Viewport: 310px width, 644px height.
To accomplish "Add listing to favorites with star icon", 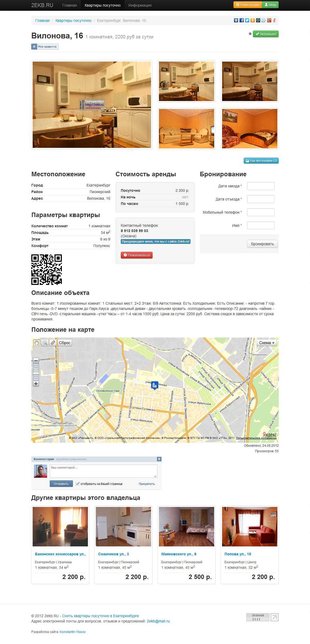I will click(250, 34).
